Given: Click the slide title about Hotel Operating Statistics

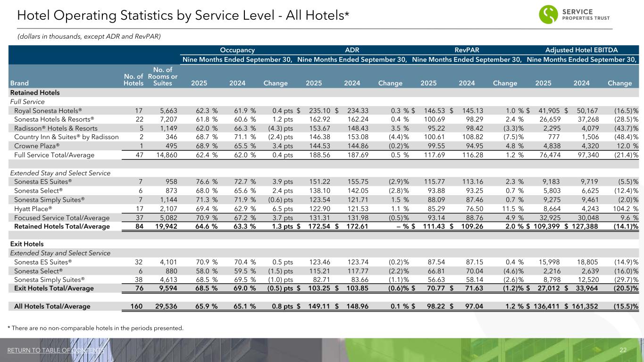Looking at the screenshot, I should point(183,16).
